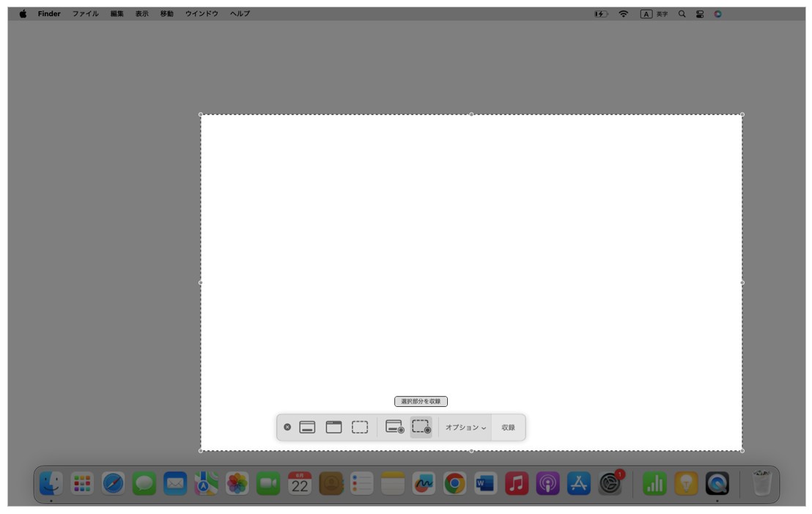The height and width of the screenshot is (514, 812).
Task: Launch Reminders from the Dock
Action: coord(361,484)
